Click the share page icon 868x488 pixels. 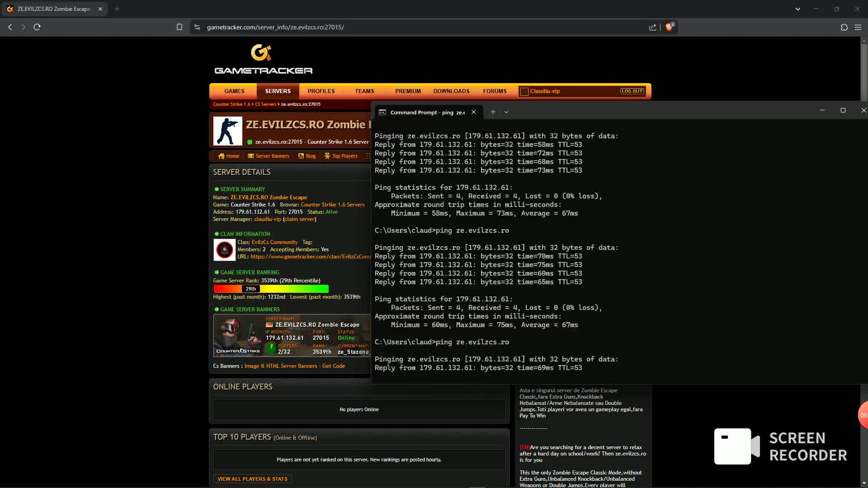pyautogui.click(x=653, y=27)
